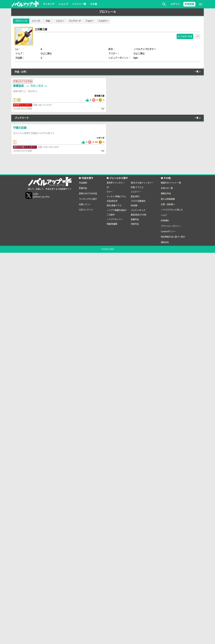The height and width of the screenshot is (644, 215).
Task: Open 利用規約 in the footer
Action: (x=165, y=221)
